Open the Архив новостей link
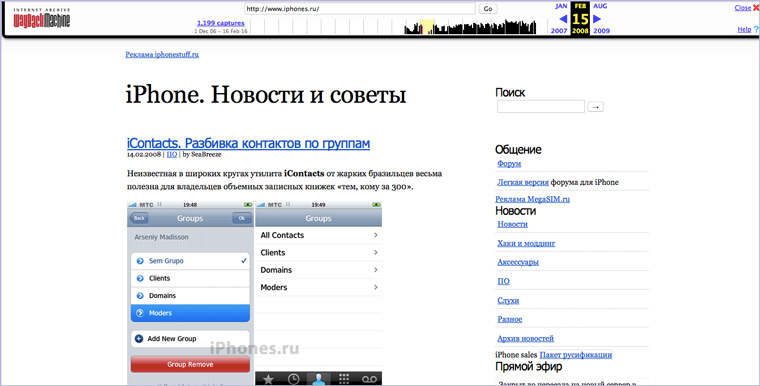Viewport: 760px width, 386px height. click(525, 338)
